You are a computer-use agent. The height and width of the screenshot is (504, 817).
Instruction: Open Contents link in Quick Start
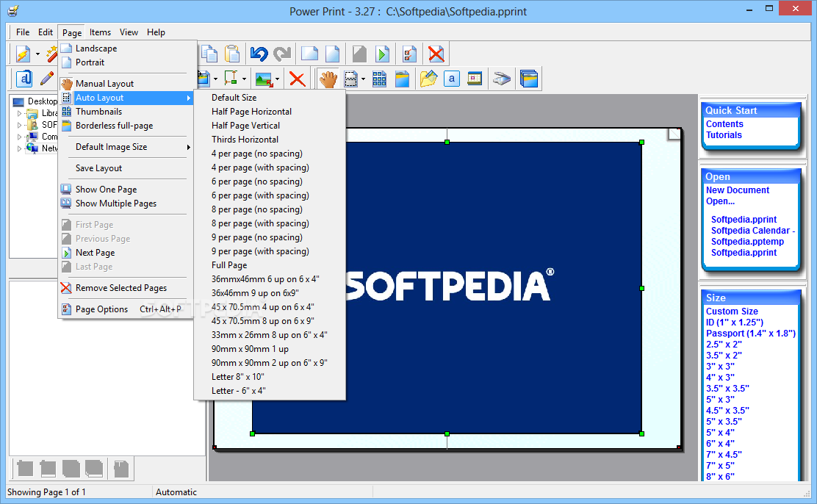click(724, 124)
